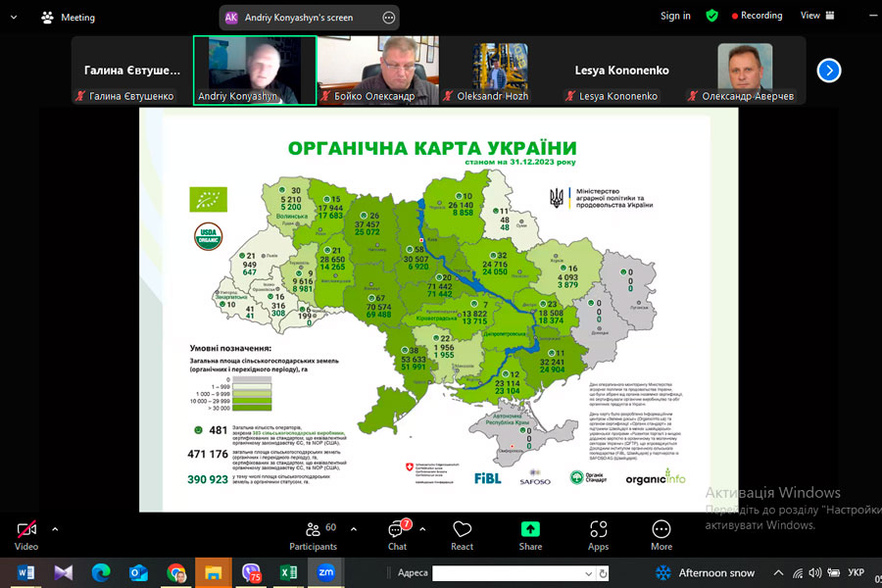
Task: Open the address bar dropdown arrow
Action: click(588, 573)
